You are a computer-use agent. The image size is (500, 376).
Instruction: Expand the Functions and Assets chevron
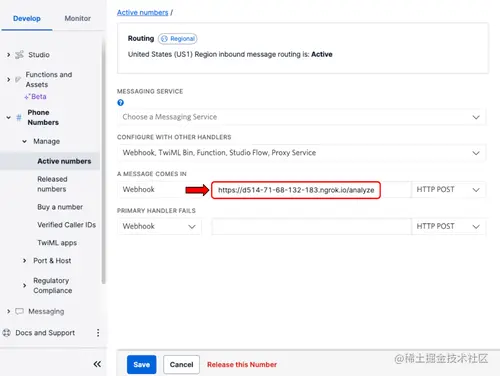(x=9, y=79)
